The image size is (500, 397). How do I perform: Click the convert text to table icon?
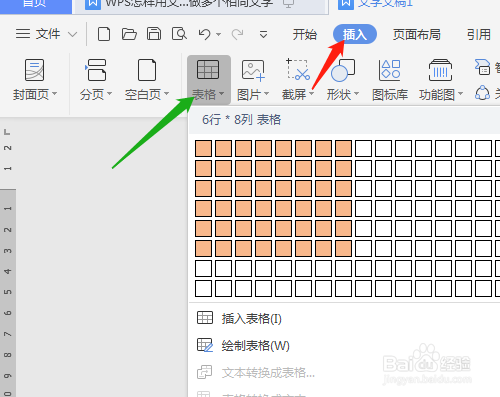point(204,372)
